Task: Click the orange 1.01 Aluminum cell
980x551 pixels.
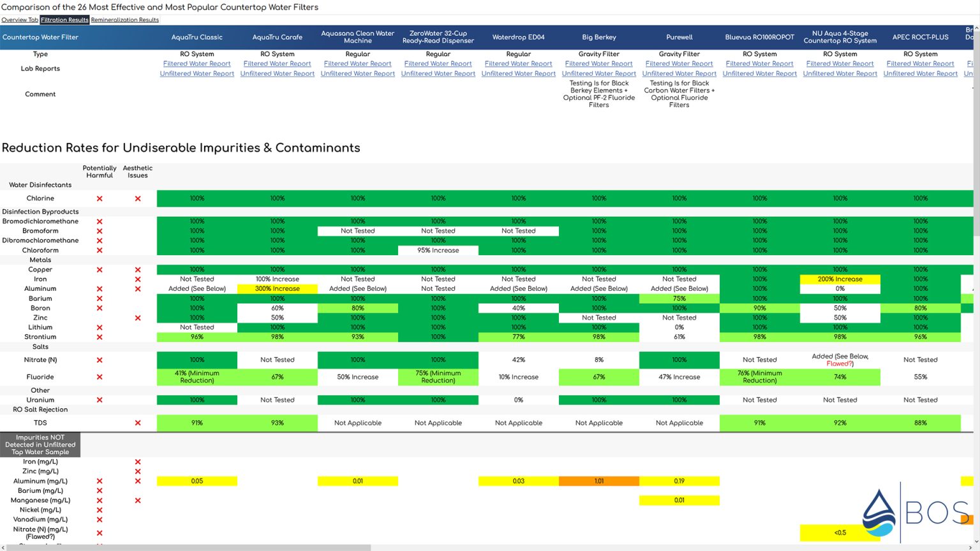Action: point(599,481)
